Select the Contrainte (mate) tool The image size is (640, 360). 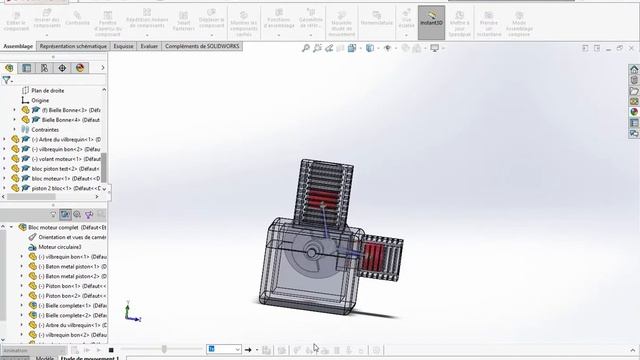[x=78, y=19]
